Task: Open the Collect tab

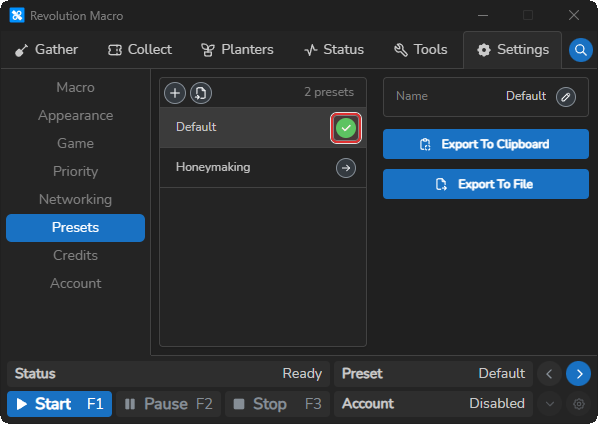Action: (140, 50)
